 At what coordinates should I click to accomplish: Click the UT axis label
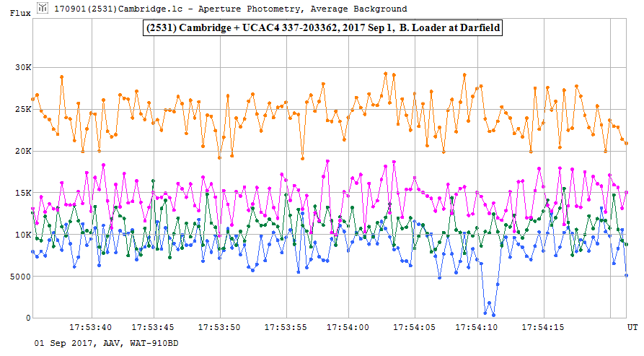[632, 327]
